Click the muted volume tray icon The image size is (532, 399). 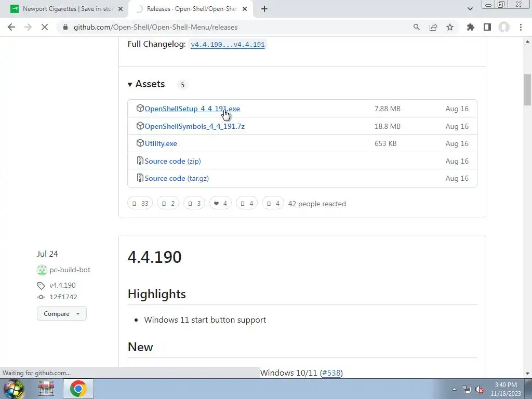tap(480, 389)
